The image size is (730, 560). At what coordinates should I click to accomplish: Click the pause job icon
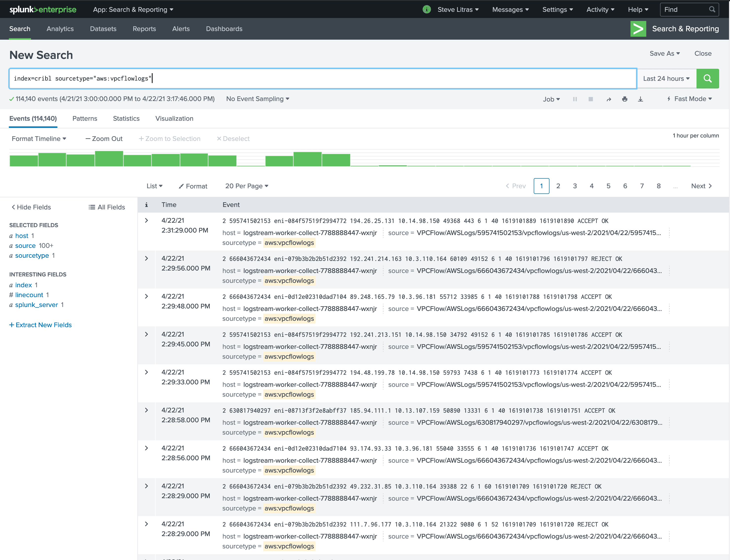(x=575, y=99)
